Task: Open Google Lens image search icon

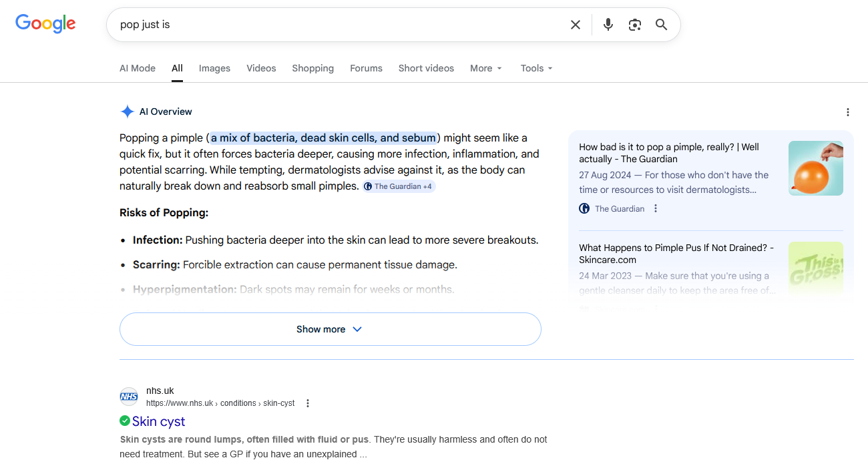Action: click(x=634, y=25)
